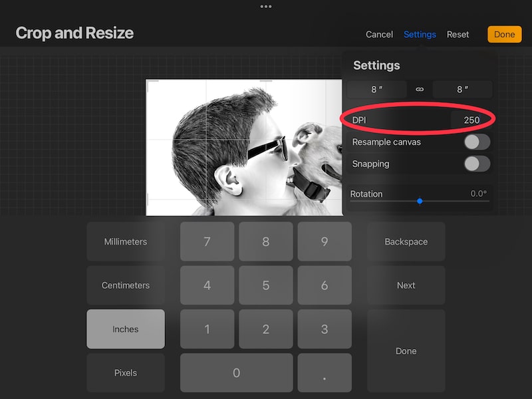
Task: Open the Settings popover
Action: (x=420, y=34)
